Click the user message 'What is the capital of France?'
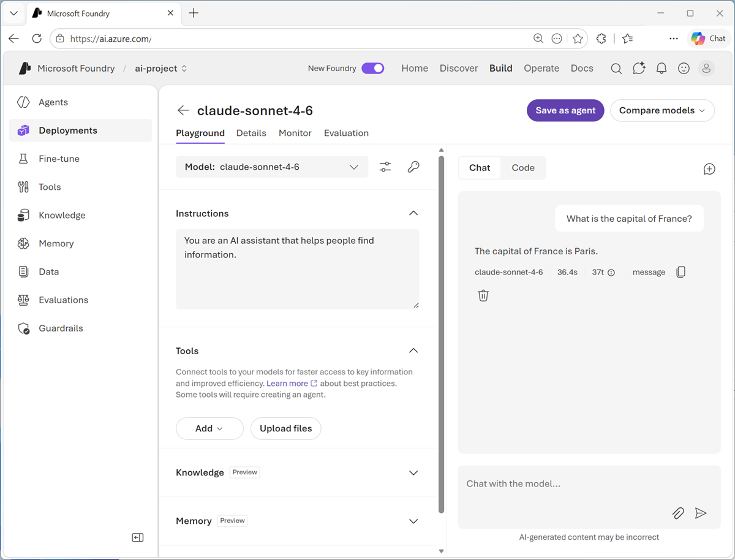 tap(629, 219)
